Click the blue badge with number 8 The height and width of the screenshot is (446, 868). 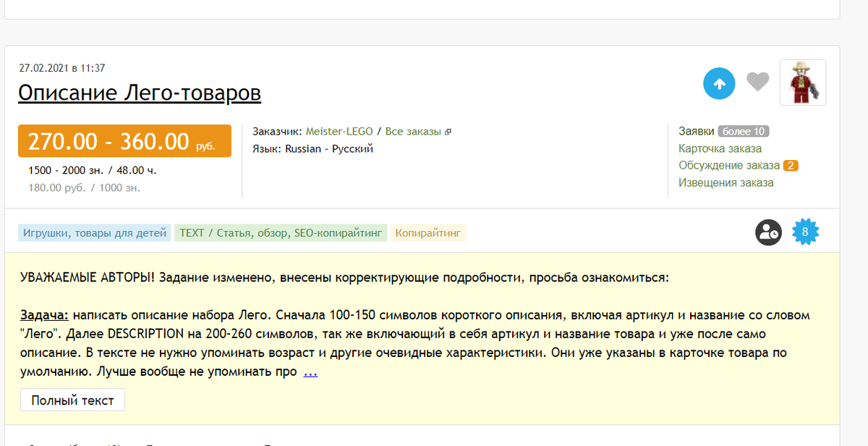click(x=804, y=232)
